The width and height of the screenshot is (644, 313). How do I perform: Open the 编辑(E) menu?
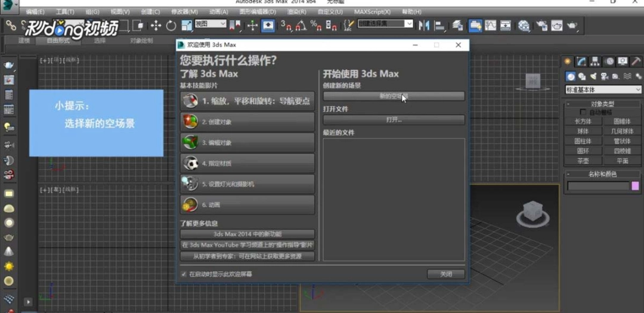[x=35, y=12]
